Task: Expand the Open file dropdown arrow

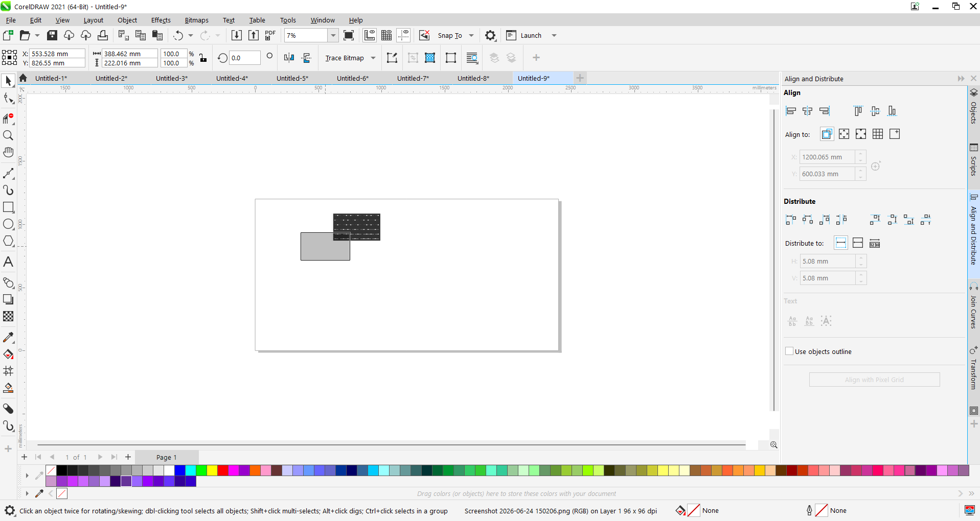Action: click(37, 35)
